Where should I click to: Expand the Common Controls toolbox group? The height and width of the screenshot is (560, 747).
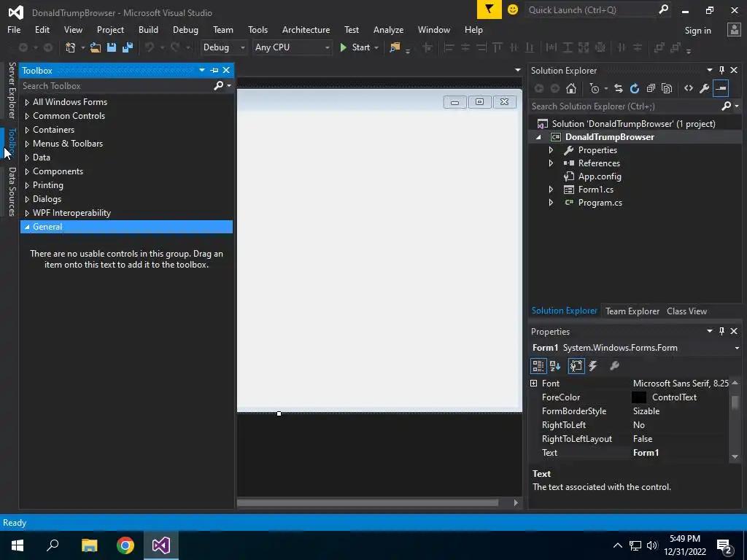click(x=27, y=116)
